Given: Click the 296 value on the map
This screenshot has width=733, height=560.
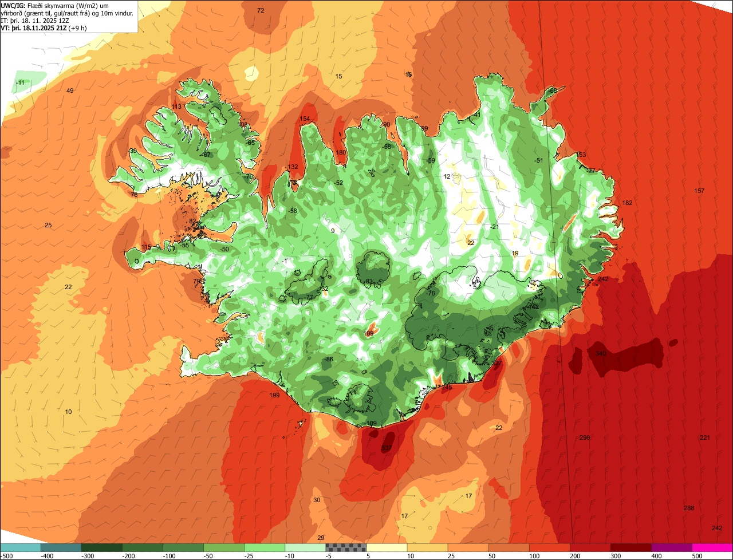Looking at the screenshot, I should [585, 438].
